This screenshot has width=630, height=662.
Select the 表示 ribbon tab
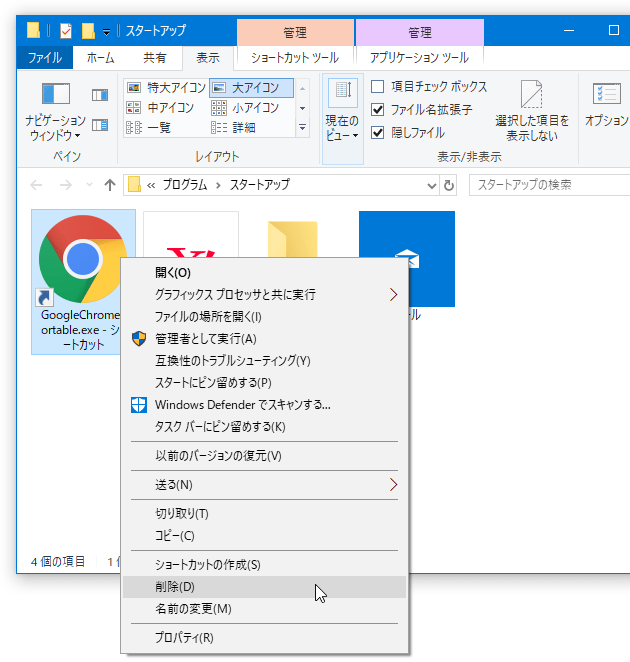point(208,57)
